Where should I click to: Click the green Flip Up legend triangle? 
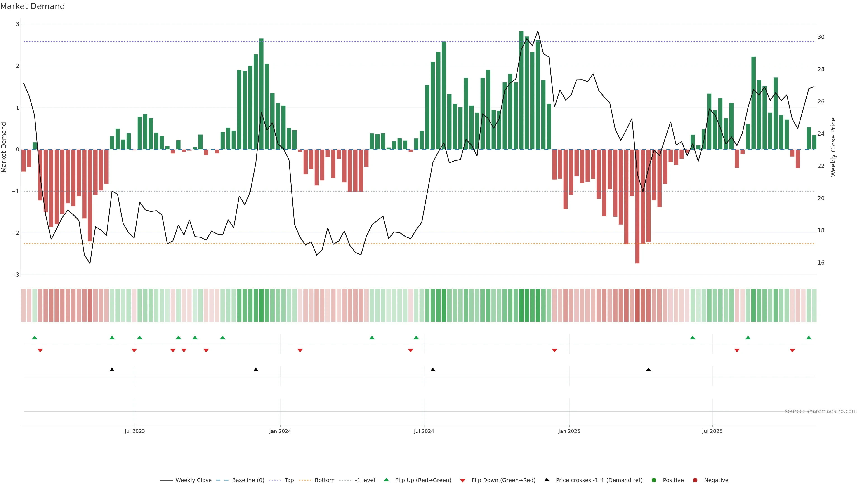387,480
